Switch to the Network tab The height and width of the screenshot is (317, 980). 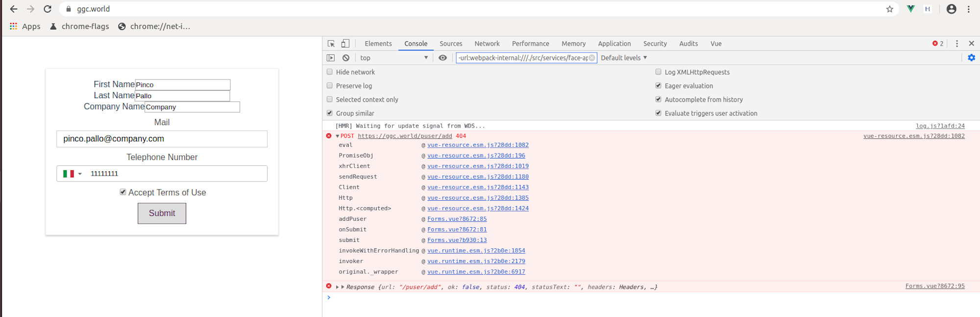(487, 44)
